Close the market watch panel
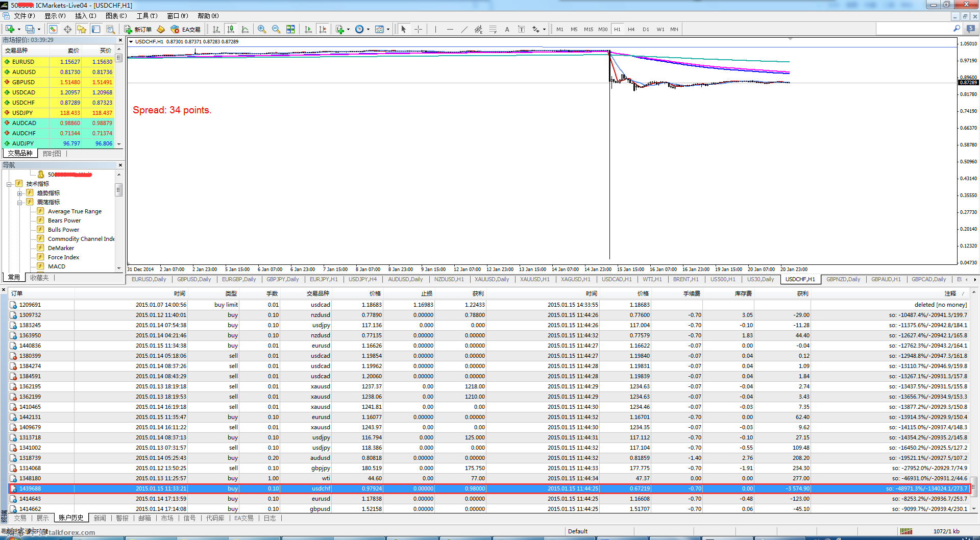Image resolution: width=980 pixels, height=540 pixels. tap(120, 40)
